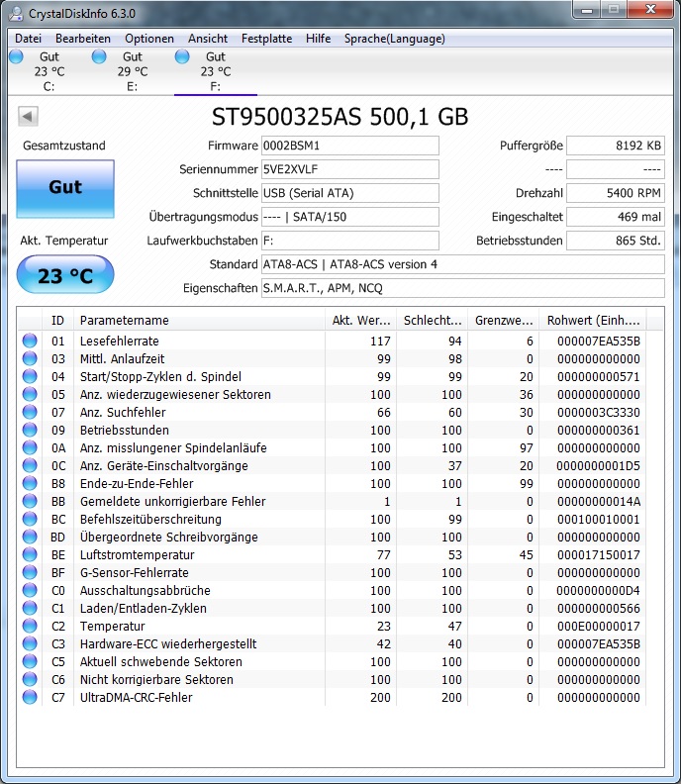
Task: Click the status orb for Gemeldete unkorrigierbare Fehler
Action: 30,501
